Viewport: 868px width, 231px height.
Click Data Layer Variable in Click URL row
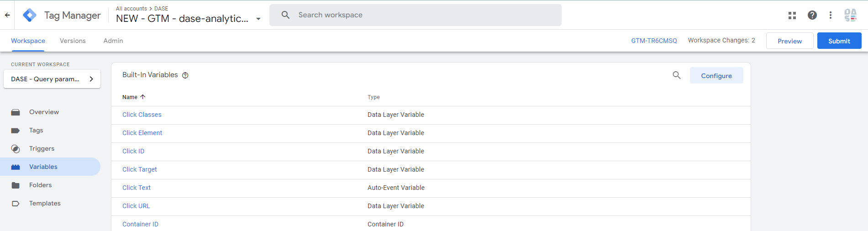[x=396, y=206]
